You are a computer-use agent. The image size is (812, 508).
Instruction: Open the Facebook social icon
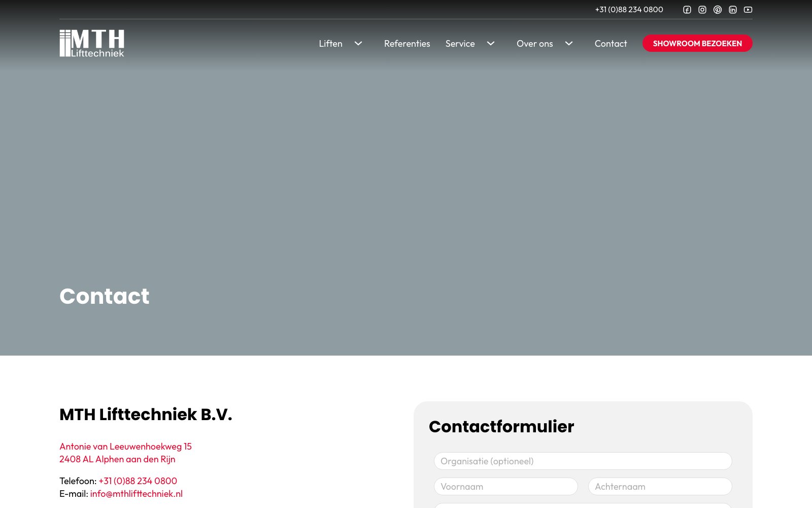[x=687, y=10]
